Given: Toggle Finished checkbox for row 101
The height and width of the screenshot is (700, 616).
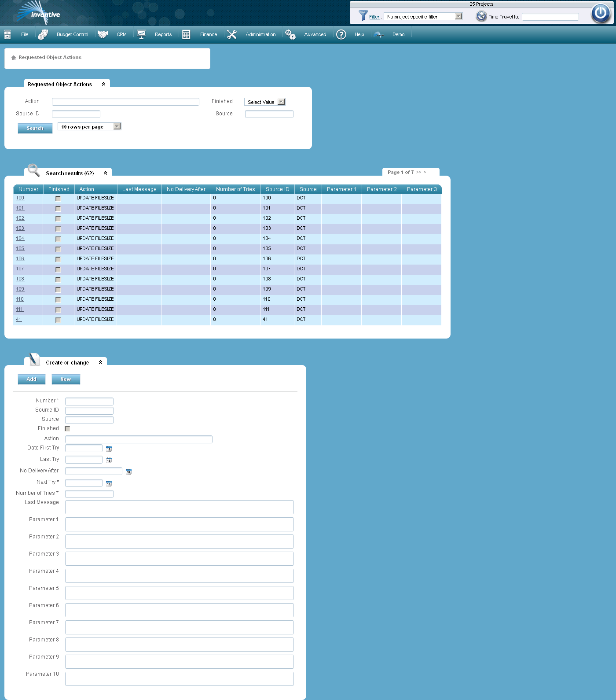Looking at the screenshot, I should (x=58, y=209).
